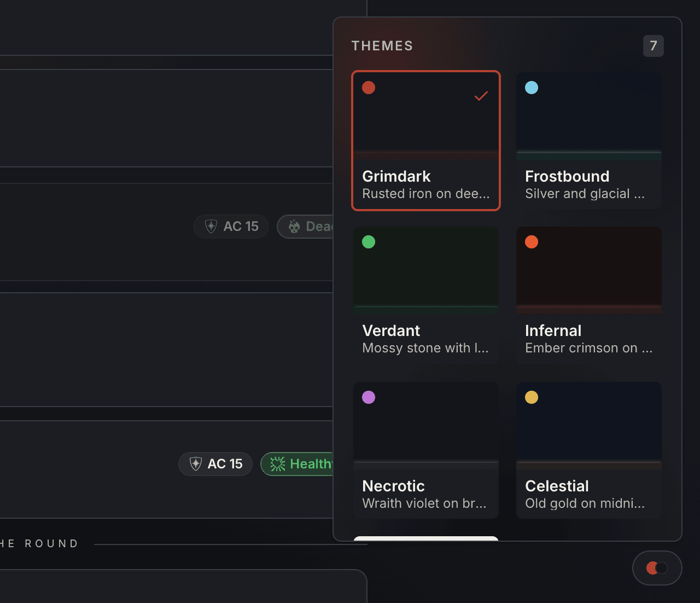Click the Grimdark red color dot
This screenshot has height=603, width=700.
tap(369, 88)
